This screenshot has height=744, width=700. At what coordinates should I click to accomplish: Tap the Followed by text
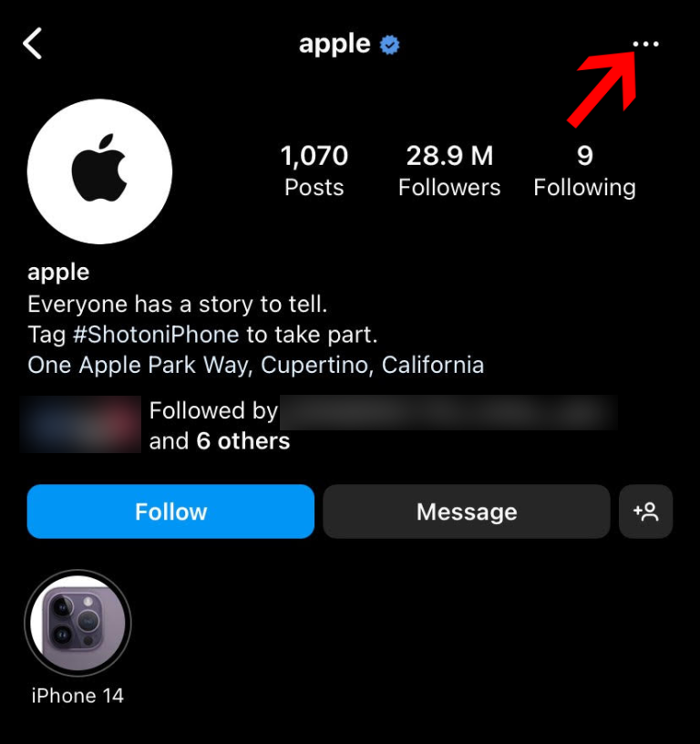tap(213, 411)
